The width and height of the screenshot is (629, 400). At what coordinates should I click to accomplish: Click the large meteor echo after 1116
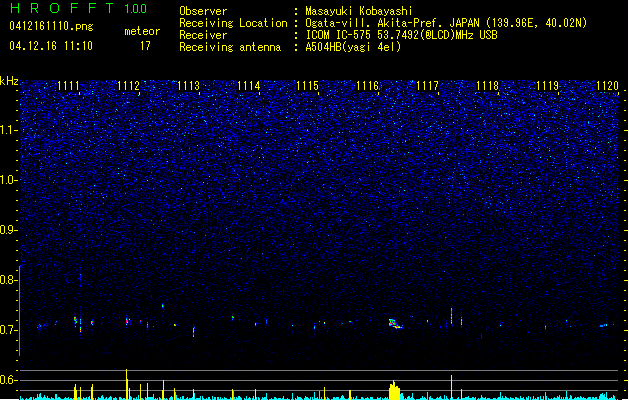pos(396,324)
